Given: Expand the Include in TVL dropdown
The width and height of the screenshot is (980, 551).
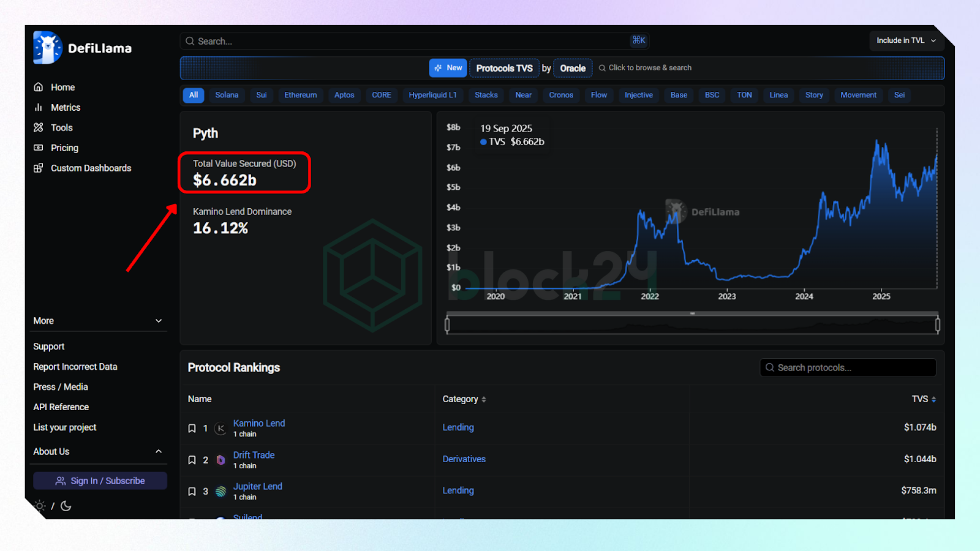Looking at the screenshot, I should [906, 40].
